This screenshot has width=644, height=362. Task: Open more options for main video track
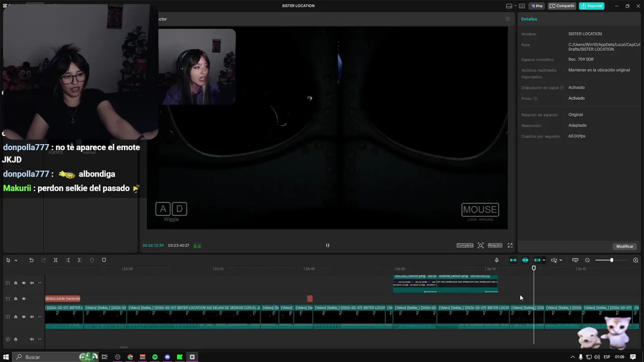click(40, 317)
